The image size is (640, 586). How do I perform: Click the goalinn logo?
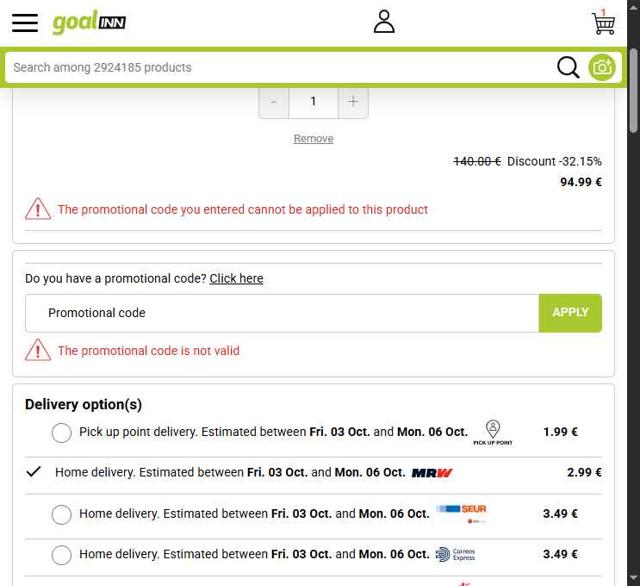click(89, 22)
